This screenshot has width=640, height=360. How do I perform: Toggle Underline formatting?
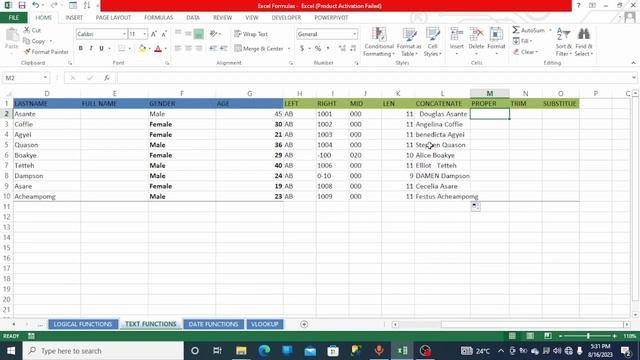tap(101, 49)
